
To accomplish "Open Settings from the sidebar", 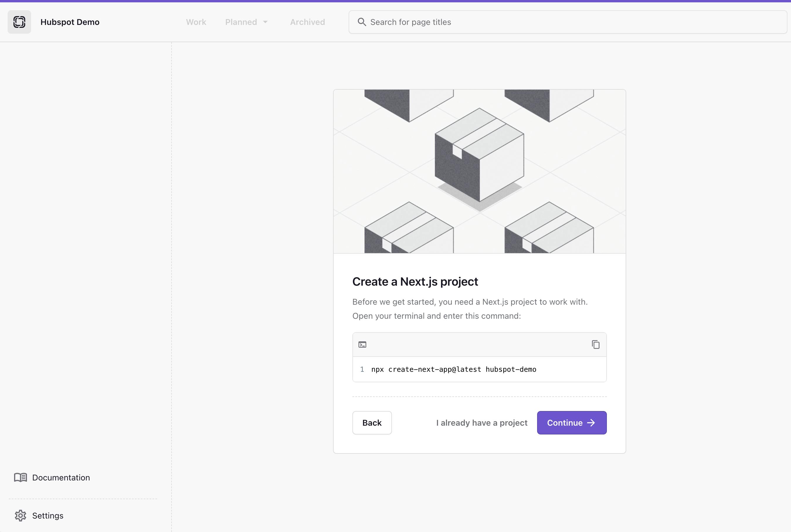I will [x=48, y=515].
